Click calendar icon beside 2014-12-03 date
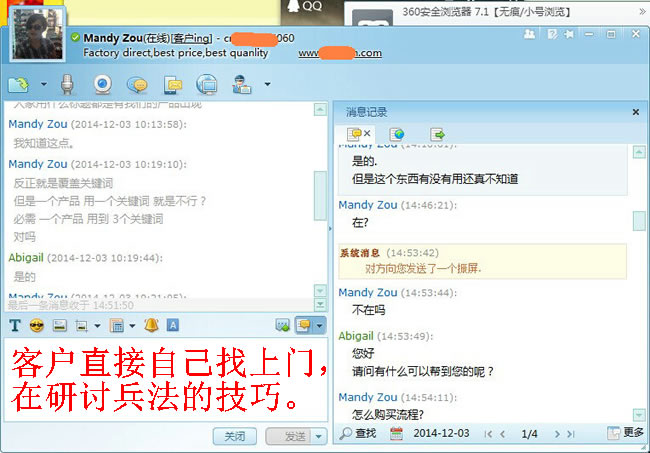This screenshot has height=453, width=650. [x=396, y=433]
